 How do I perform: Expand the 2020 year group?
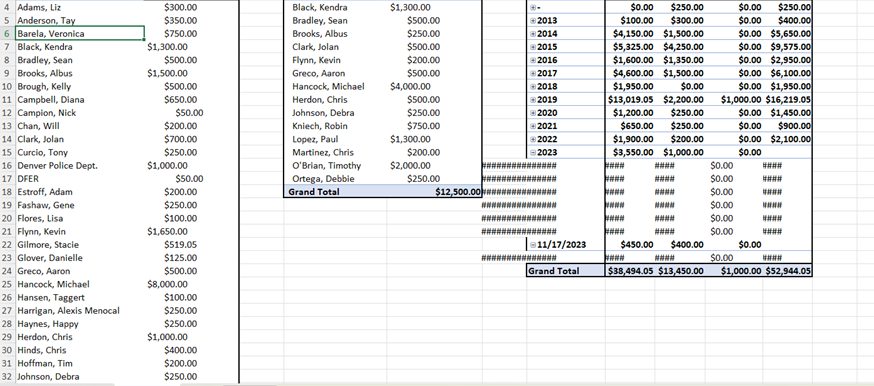533,113
